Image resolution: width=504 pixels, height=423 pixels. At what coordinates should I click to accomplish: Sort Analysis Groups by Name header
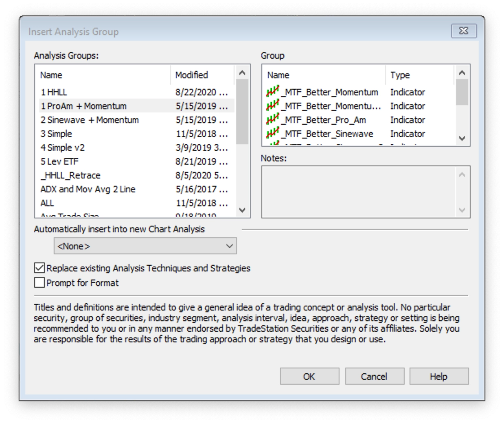point(103,75)
